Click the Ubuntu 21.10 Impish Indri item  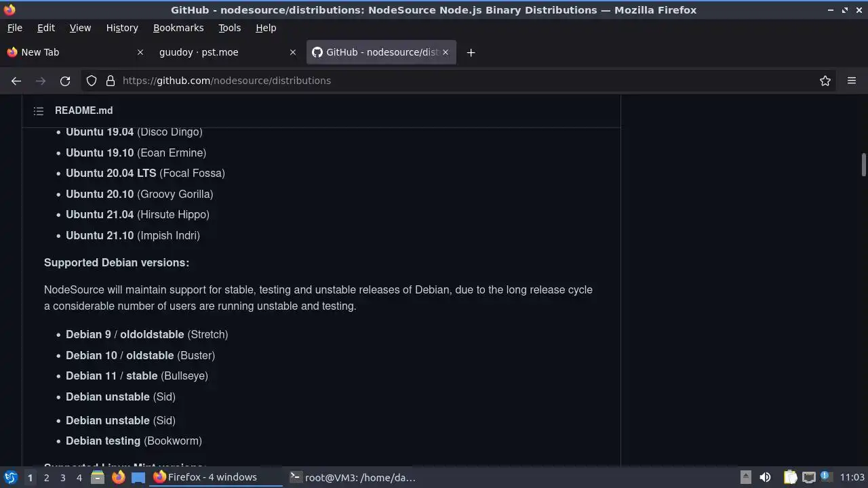(x=133, y=235)
